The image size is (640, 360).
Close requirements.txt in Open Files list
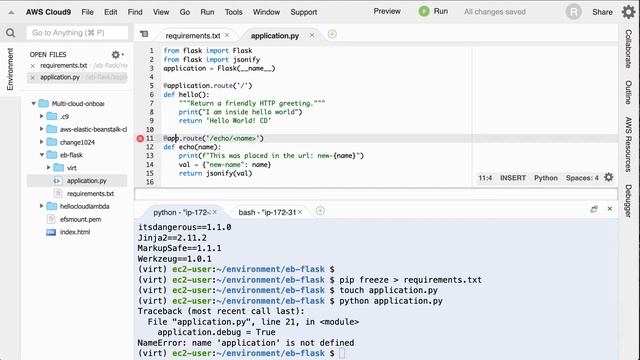click(x=33, y=66)
